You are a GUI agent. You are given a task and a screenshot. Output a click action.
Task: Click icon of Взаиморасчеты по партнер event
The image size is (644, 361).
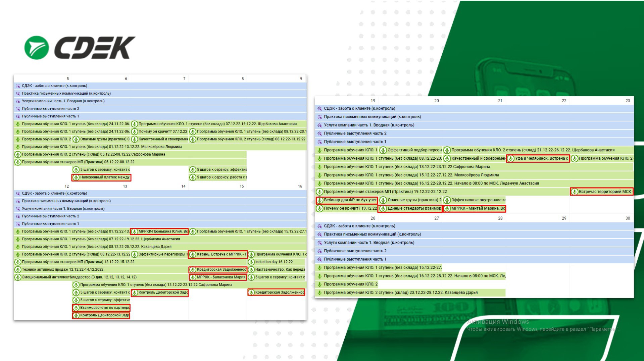pos(76,308)
